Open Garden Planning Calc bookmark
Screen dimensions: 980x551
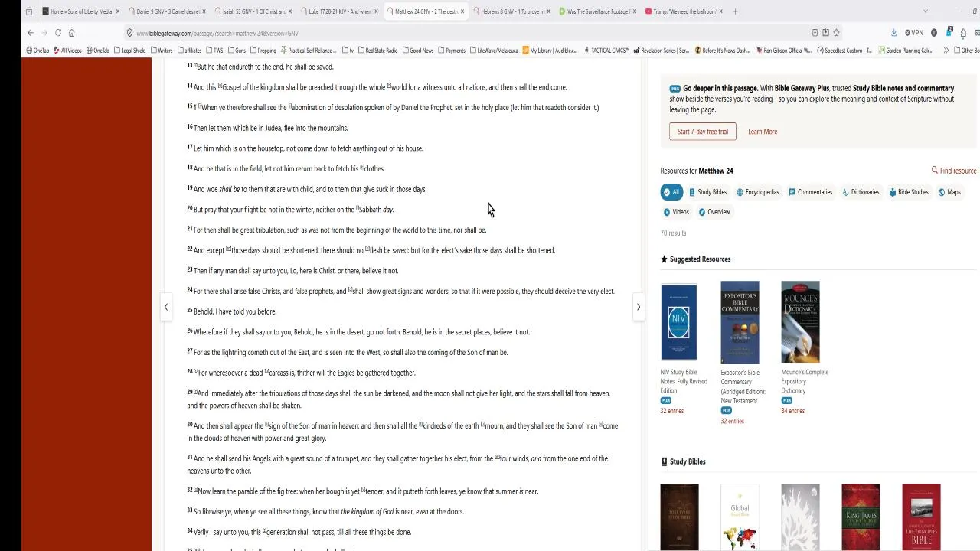905,51
